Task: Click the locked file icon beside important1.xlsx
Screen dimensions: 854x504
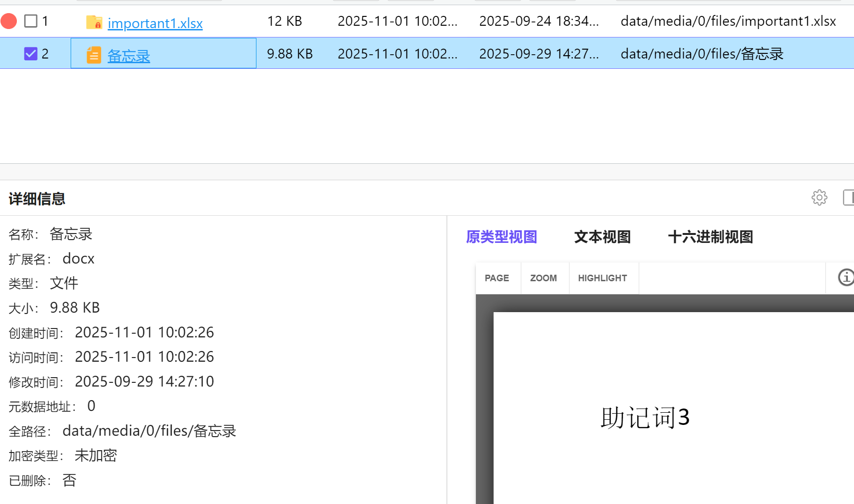Action: point(94,22)
